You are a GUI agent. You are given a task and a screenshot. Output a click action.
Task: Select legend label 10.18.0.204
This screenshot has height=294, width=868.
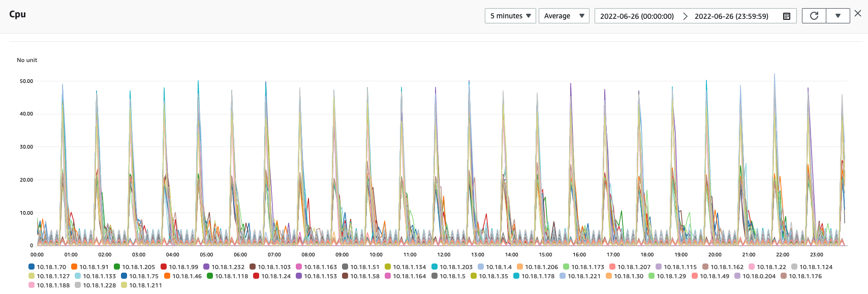coord(759,276)
